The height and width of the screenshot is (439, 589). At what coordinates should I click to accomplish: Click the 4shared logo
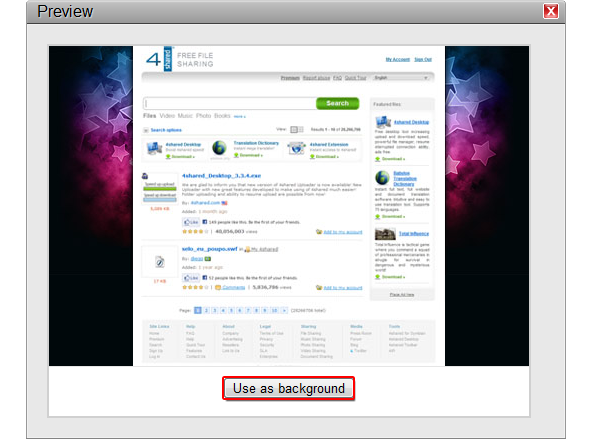(x=159, y=59)
